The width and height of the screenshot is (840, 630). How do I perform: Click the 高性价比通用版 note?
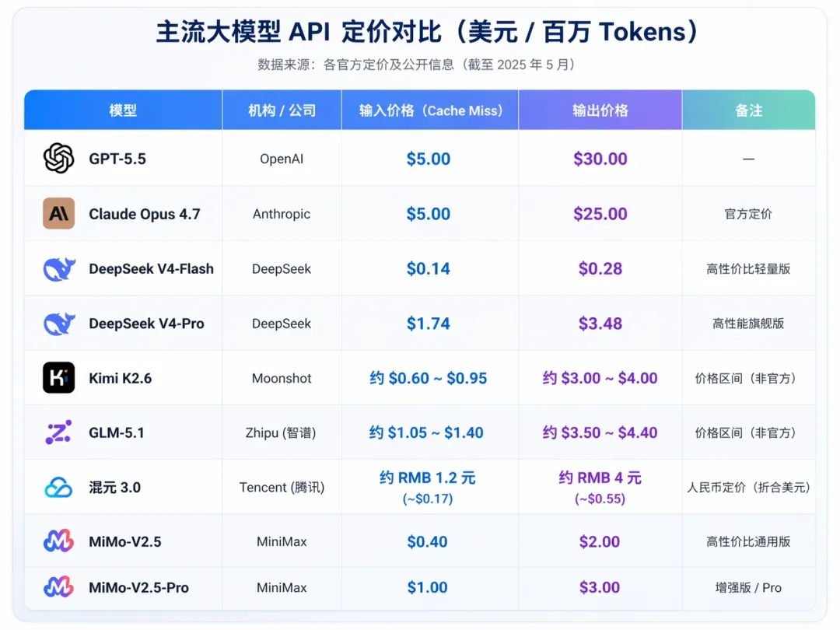click(x=748, y=541)
